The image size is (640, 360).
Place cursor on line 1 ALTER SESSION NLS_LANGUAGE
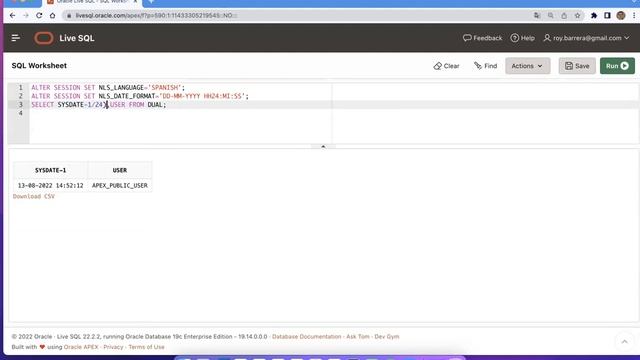(x=108, y=87)
